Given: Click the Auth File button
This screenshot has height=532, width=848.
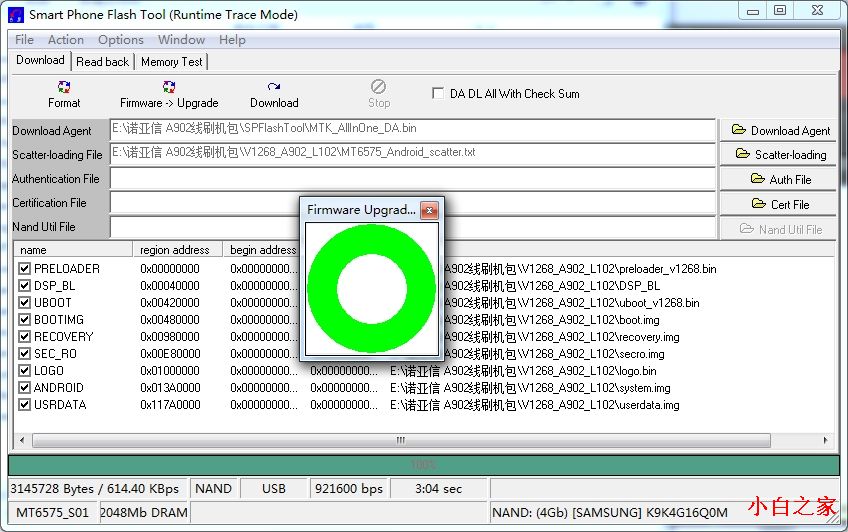Looking at the screenshot, I should tap(778, 179).
